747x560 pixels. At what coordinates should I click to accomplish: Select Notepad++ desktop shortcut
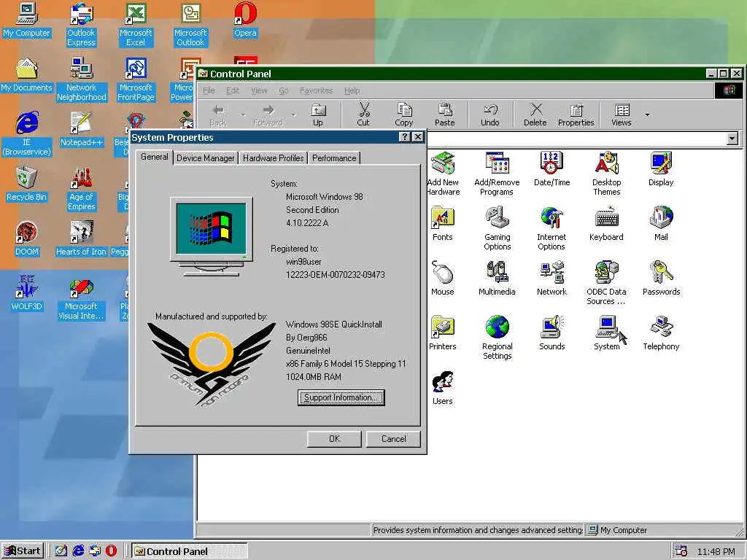click(x=81, y=130)
